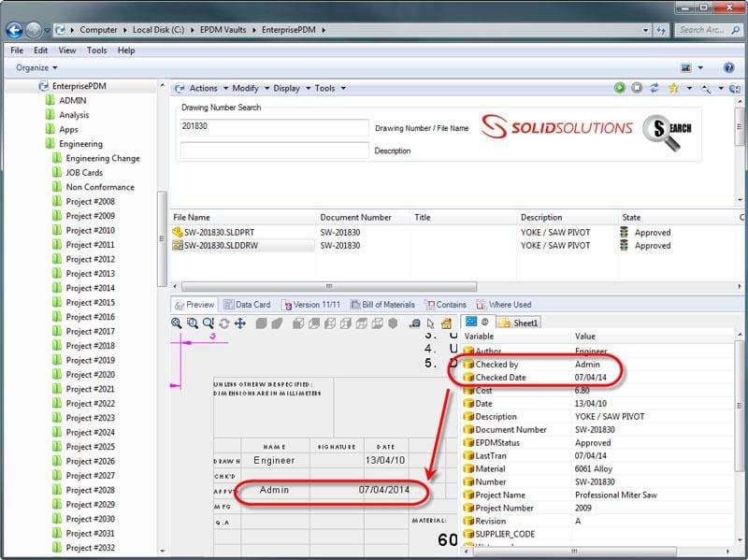748x560 pixels.
Task: Click the favorites star icon
Action: pos(673,88)
